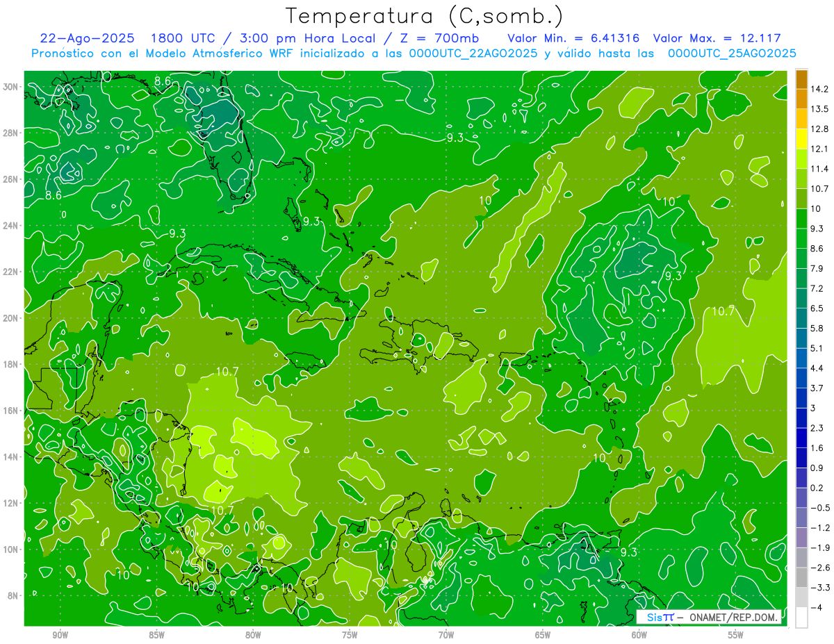Click the 80W longitude axis label
834x644 pixels.
[253, 635]
